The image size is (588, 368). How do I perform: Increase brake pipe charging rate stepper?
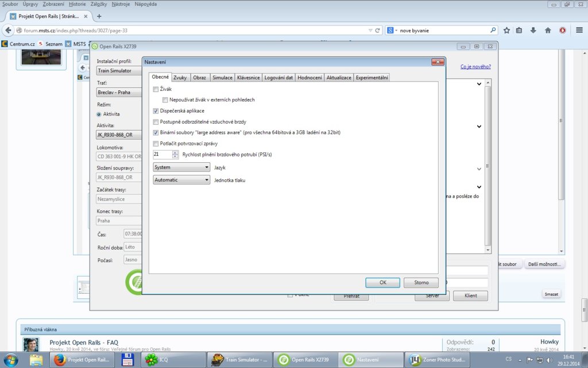coord(175,152)
